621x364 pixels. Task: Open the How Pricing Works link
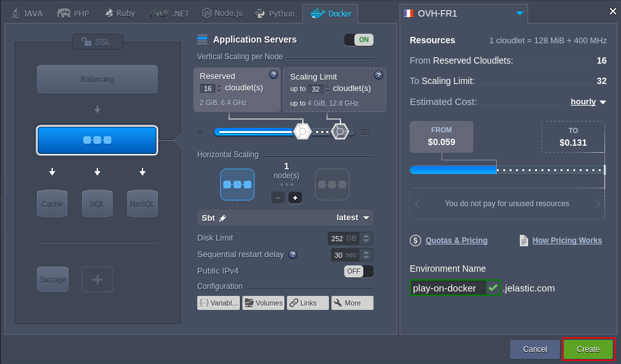(x=567, y=241)
